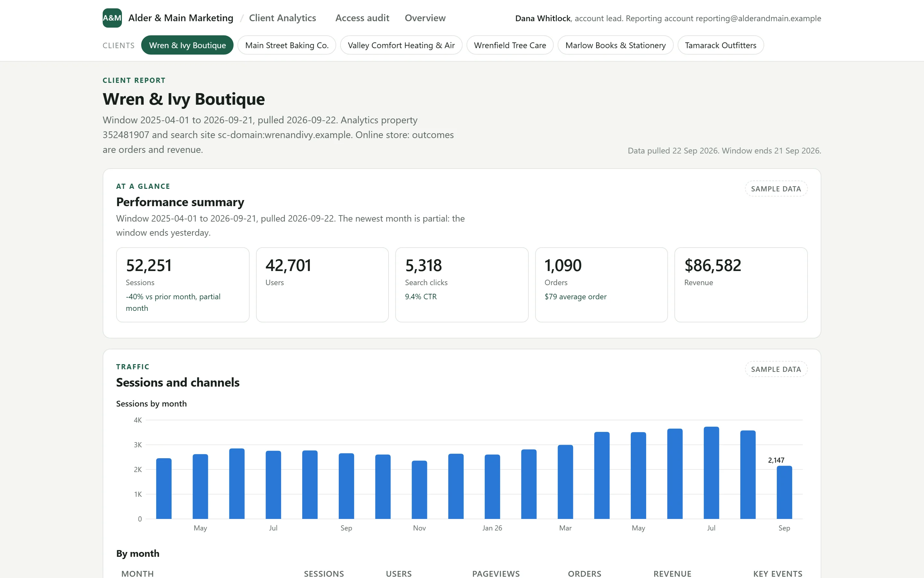
Task: Click the MONTH column header
Action: pos(137,574)
